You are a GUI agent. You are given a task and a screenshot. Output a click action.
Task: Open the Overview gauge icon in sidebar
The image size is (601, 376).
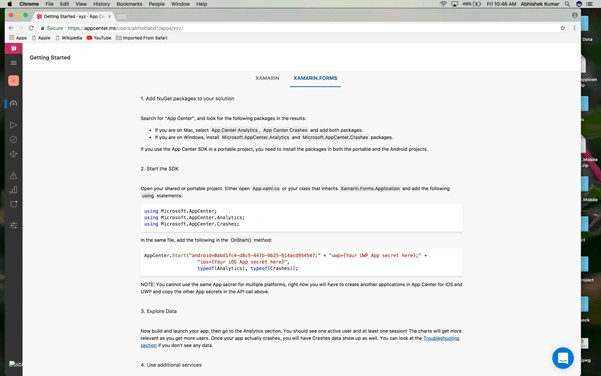click(x=13, y=103)
